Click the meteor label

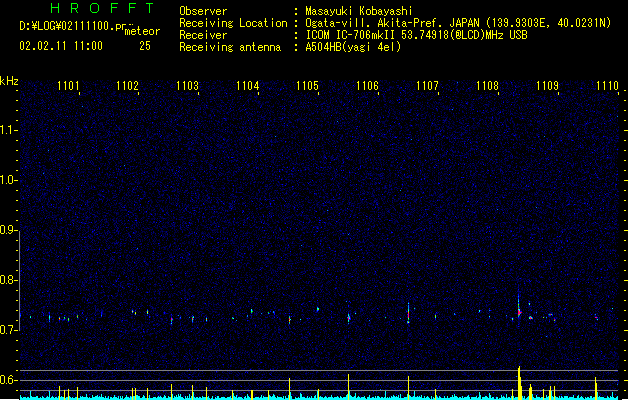[142, 31]
